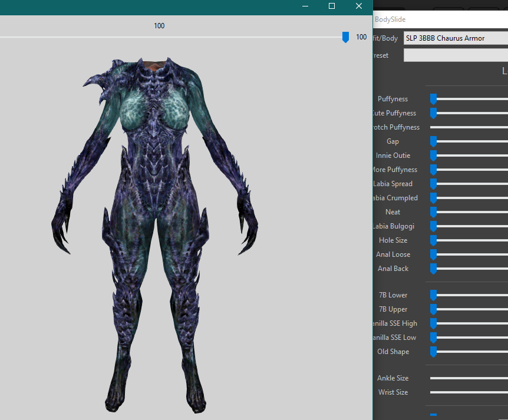Click the Puffyness slider handle
508x420 pixels.
[x=434, y=99]
